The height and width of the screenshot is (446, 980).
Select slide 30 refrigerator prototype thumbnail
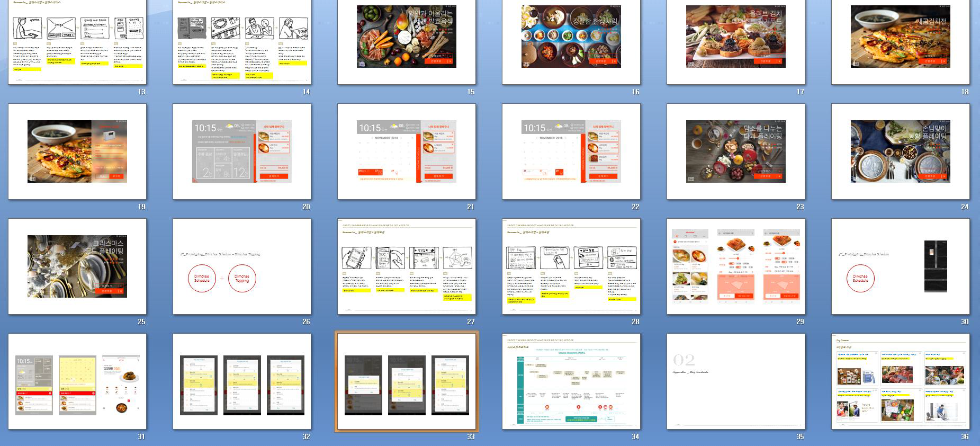pos(901,266)
